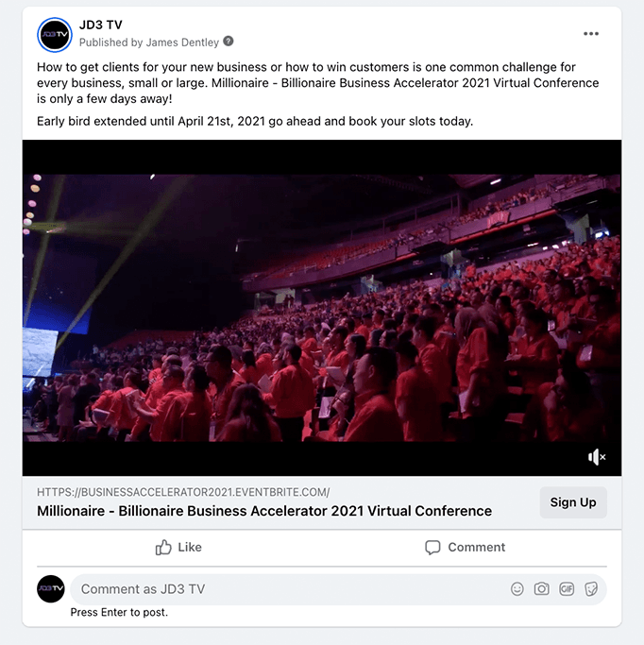Click the JD3 TV page profile picture
The height and width of the screenshot is (645, 644).
(x=55, y=35)
